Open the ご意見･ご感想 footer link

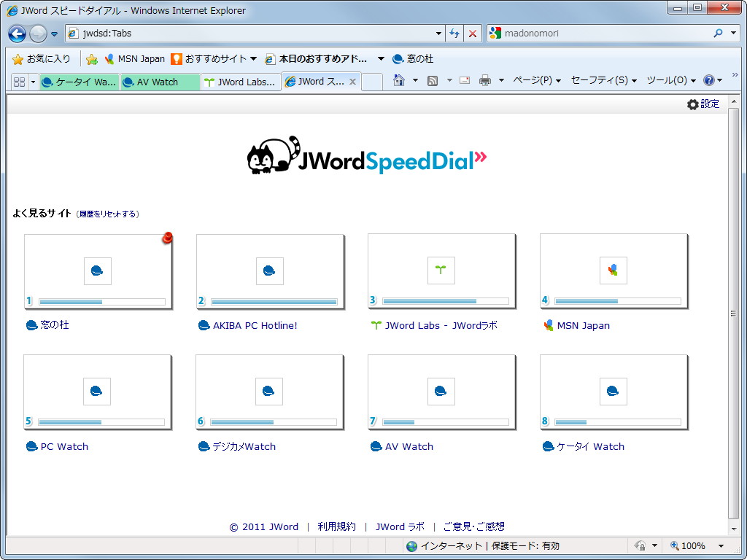click(x=474, y=526)
